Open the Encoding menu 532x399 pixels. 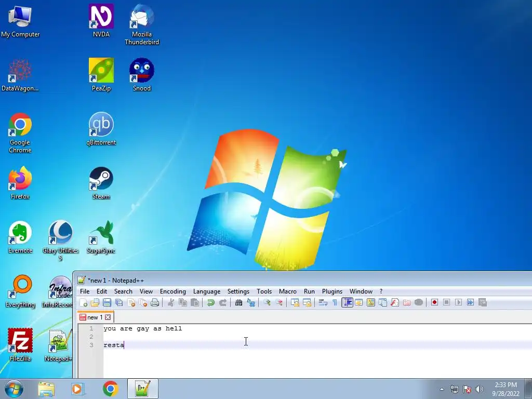click(173, 291)
